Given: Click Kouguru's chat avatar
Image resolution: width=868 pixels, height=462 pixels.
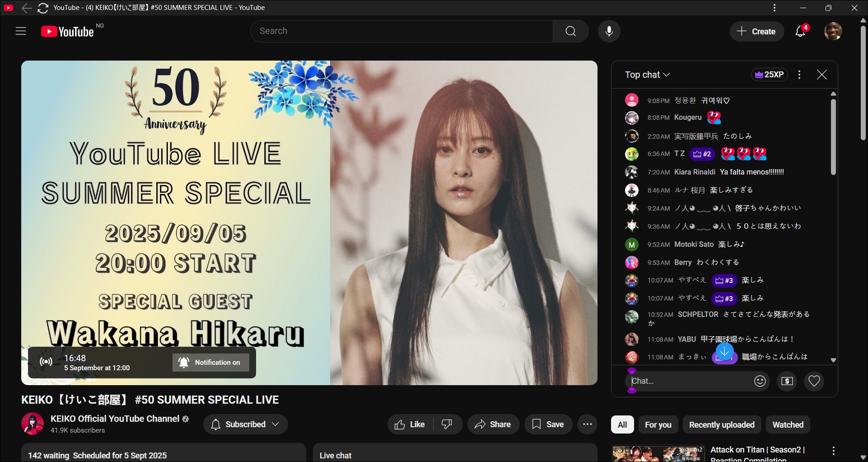Looking at the screenshot, I should [x=632, y=118].
